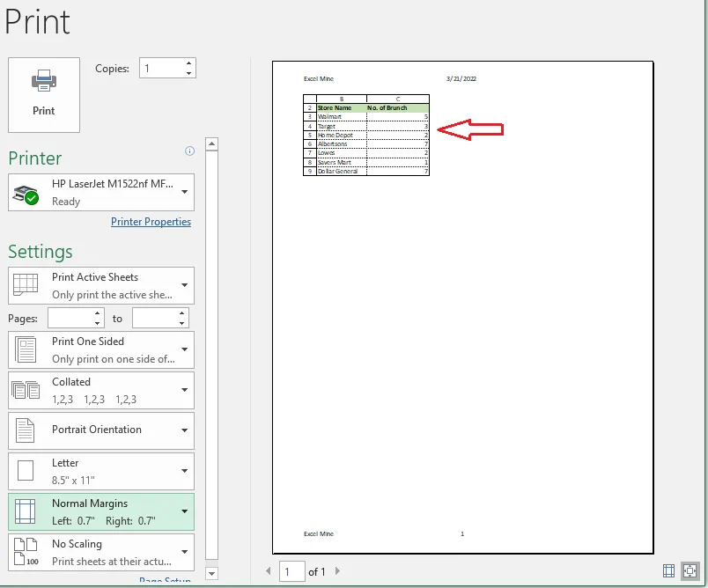Screen dimensions: 708x588
Task: Decrease number of copies with down arrow
Action: click(188, 73)
